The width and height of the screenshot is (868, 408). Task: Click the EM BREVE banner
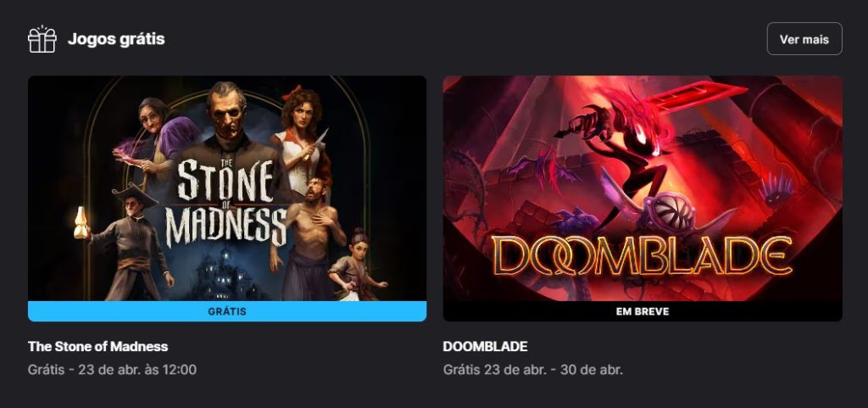pos(643,311)
